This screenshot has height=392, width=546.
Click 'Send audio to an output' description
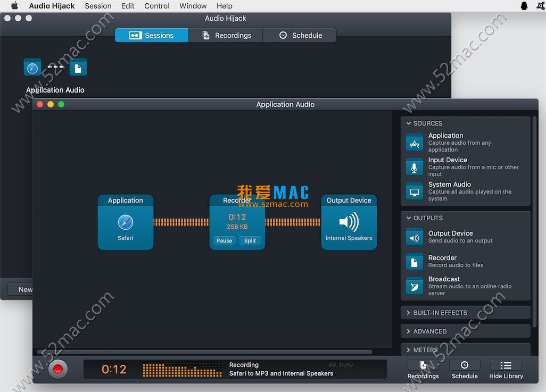460,241
